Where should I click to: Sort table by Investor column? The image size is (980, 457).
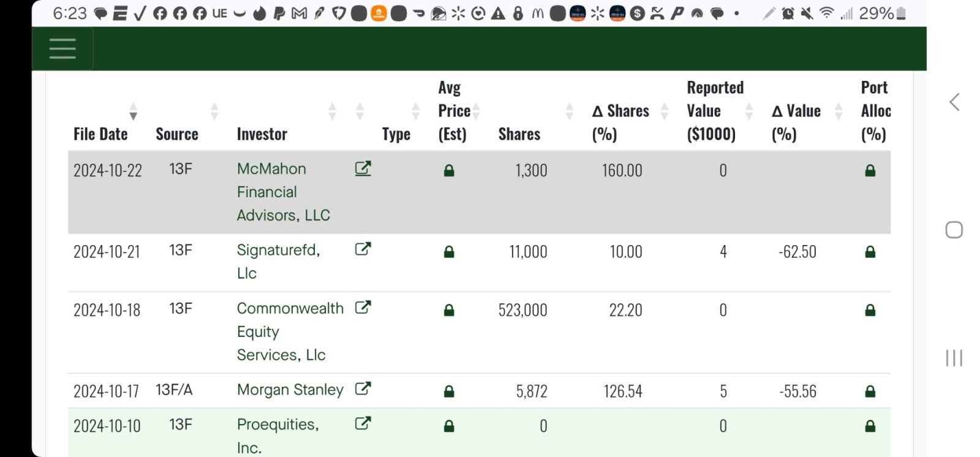[333, 111]
